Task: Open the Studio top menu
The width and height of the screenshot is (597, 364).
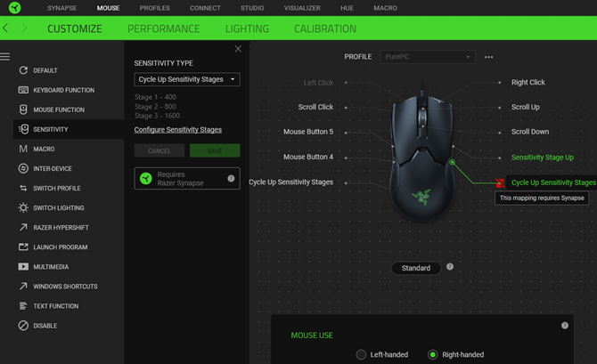Action: click(252, 8)
